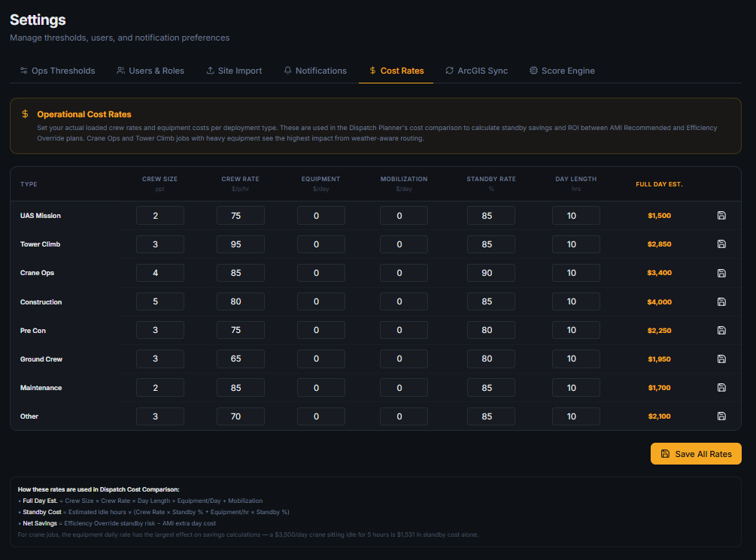Viewport: 756px width, 560px height.
Task: Edit UAS Mission mobilization field
Action: (404, 216)
